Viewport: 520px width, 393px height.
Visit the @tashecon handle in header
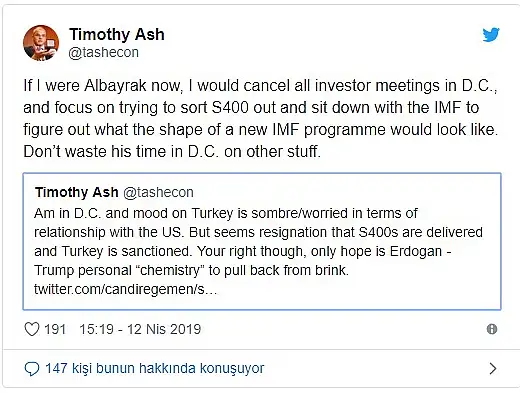(x=103, y=53)
